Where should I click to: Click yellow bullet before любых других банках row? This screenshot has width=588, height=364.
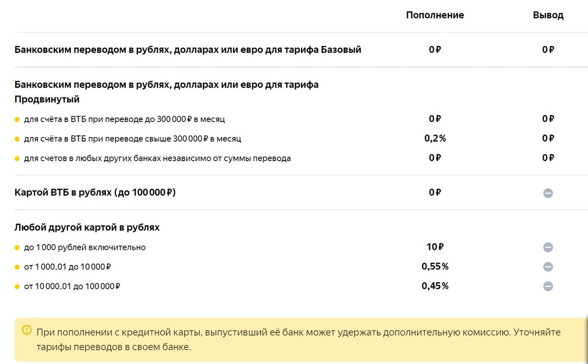(x=17, y=159)
